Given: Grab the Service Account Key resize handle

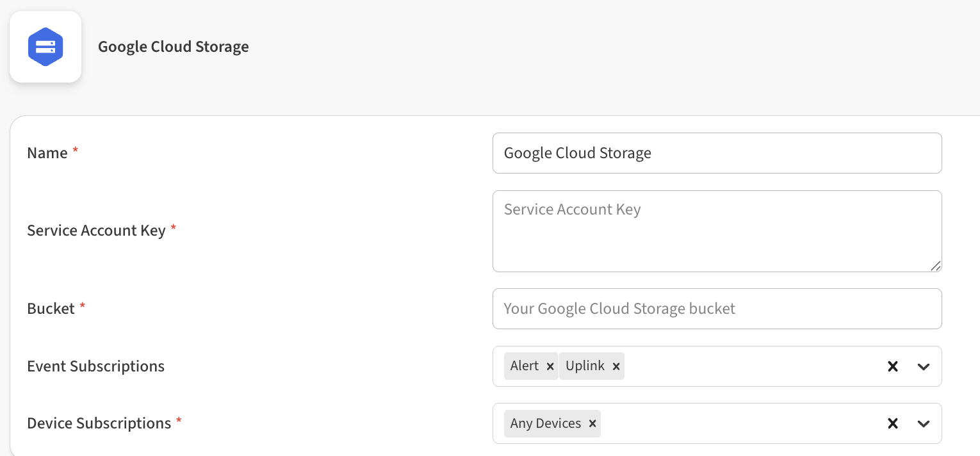Looking at the screenshot, I should 936,266.
